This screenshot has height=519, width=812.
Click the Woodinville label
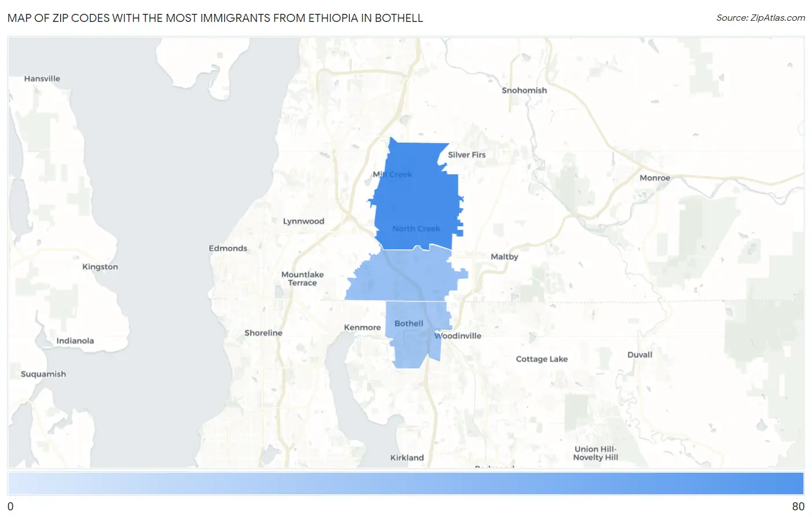458,336
